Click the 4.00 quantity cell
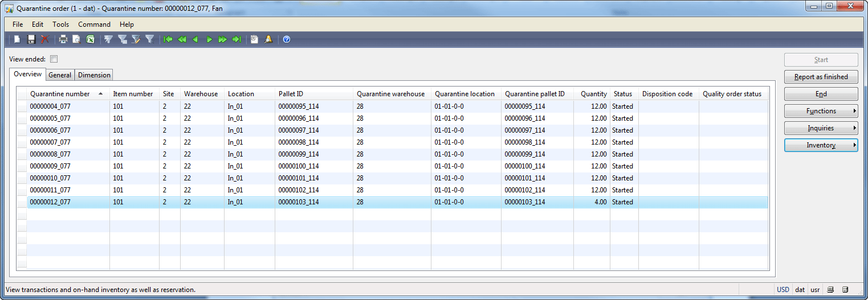The height and width of the screenshot is (300, 868). point(592,202)
